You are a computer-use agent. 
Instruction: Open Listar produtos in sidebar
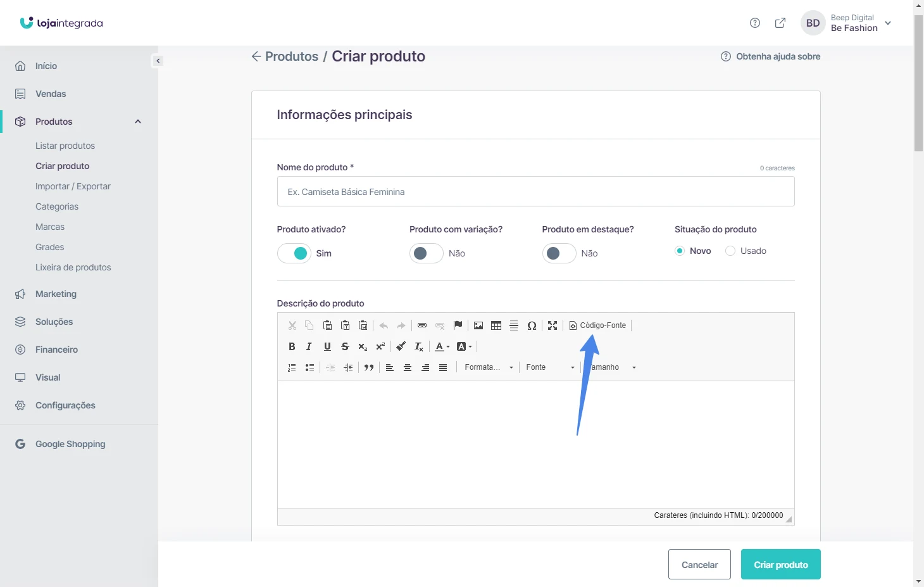coord(65,146)
